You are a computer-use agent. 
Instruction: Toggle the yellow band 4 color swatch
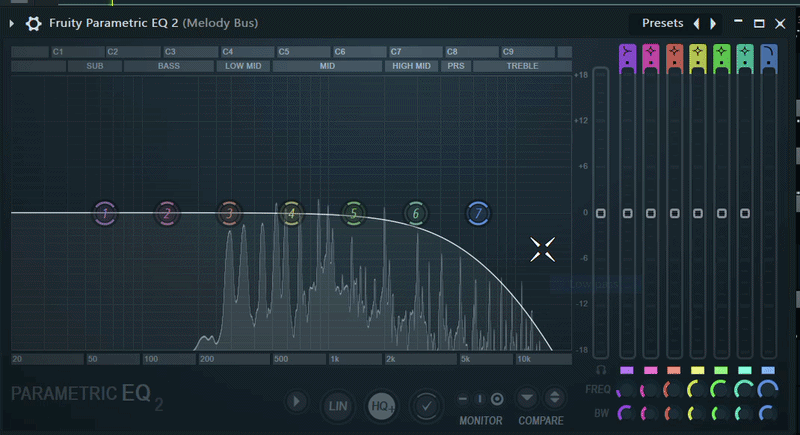pos(697,370)
